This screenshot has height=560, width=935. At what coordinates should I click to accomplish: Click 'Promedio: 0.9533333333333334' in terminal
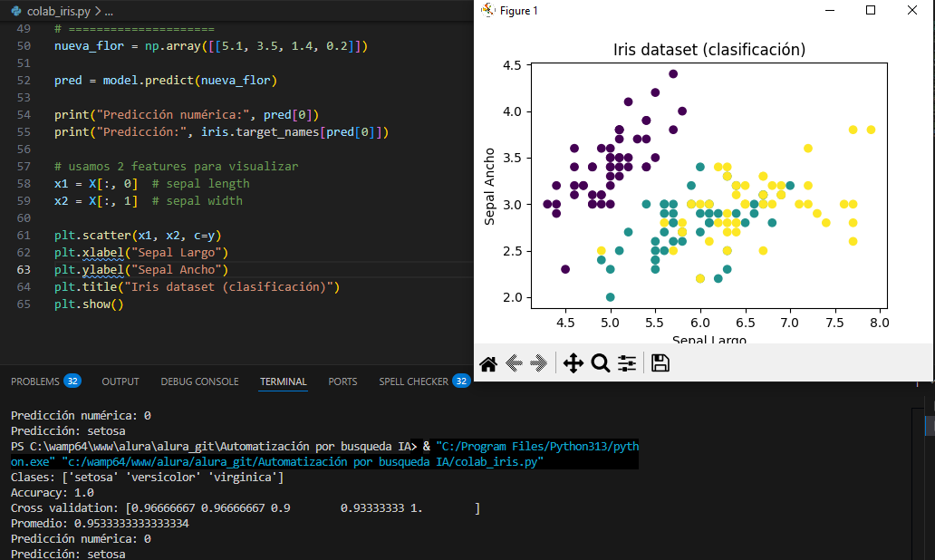(100, 524)
